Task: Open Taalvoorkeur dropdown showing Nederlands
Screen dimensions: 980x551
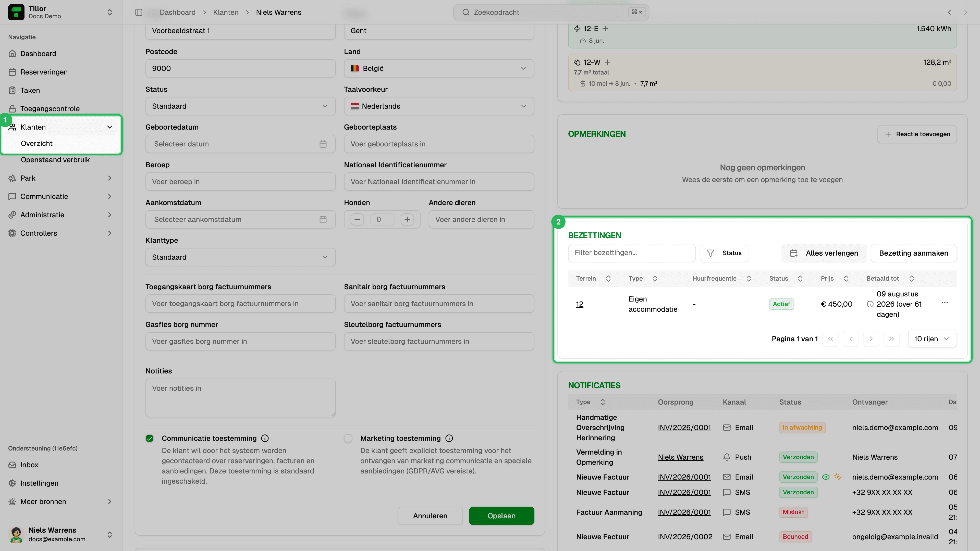Action: point(439,106)
